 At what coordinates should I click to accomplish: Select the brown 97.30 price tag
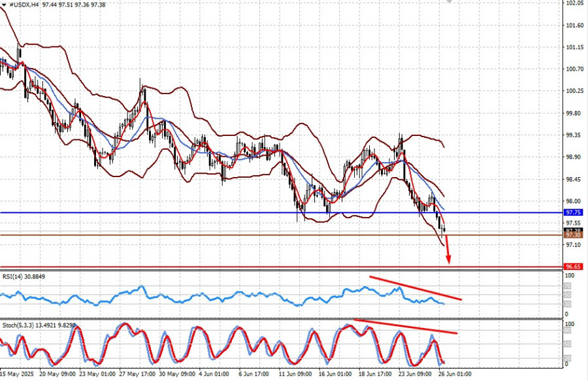[x=573, y=235]
